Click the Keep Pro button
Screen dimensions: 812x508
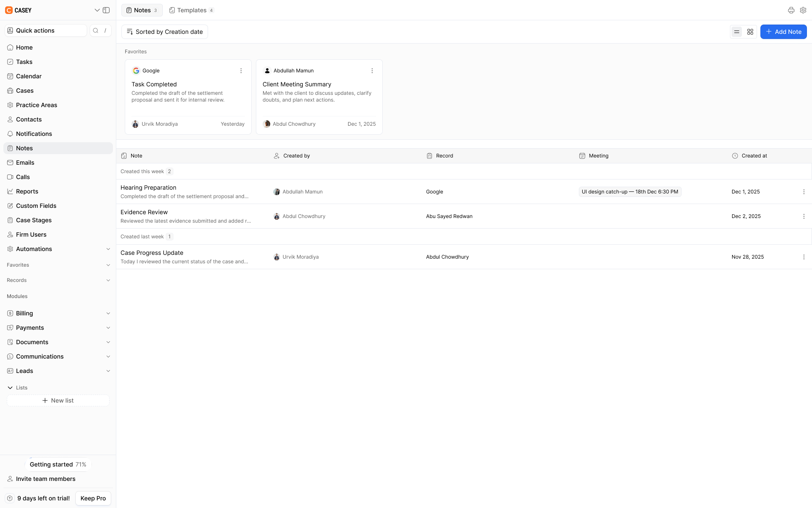[93, 498]
